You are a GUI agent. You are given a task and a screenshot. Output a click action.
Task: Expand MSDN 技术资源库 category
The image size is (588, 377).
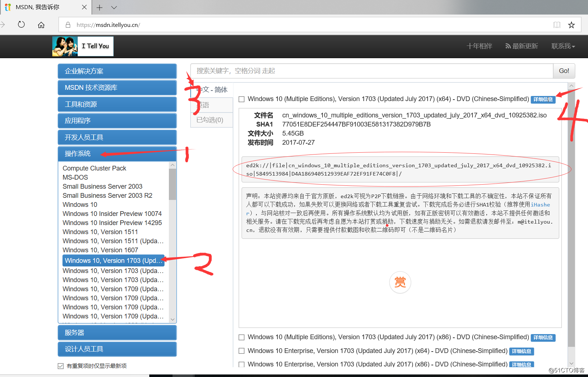(x=117, y=88)
